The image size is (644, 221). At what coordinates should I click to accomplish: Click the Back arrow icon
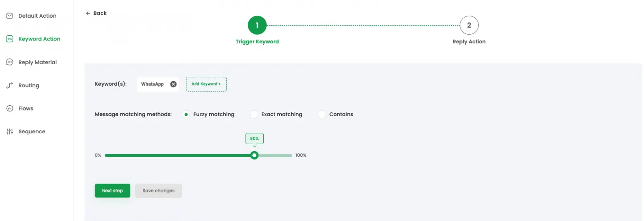click(x=88, y=13)
